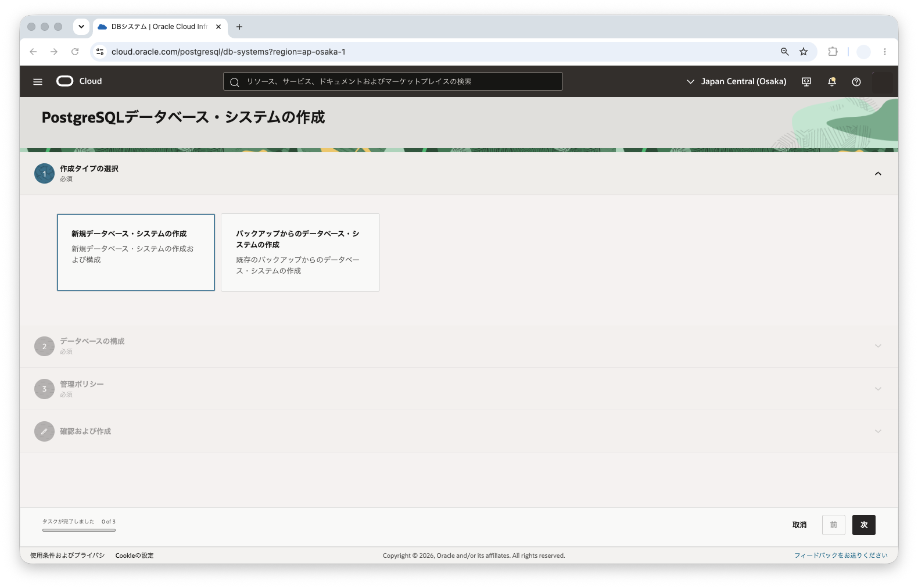
Task: Open Chrome profile button
Action: [864, 52]
